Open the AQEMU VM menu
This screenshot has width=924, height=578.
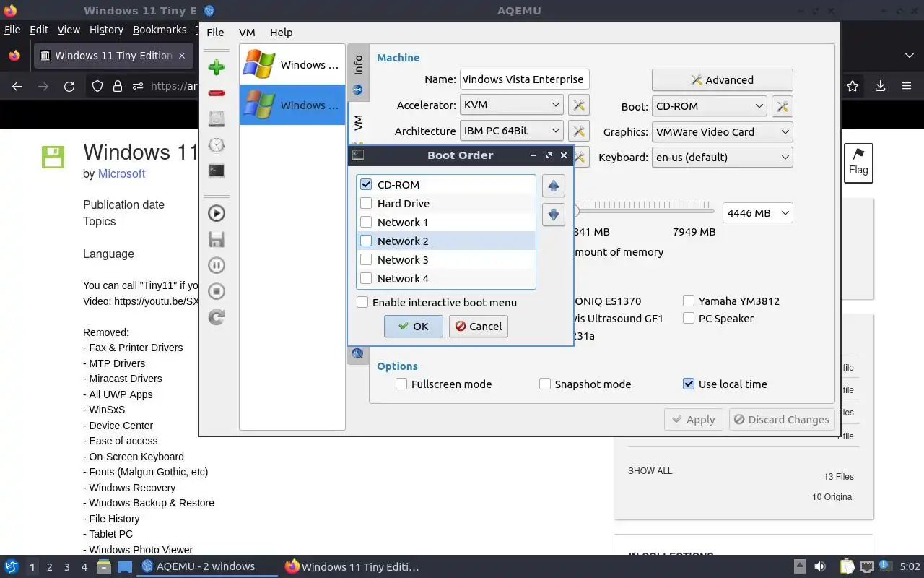pos(247,32)
